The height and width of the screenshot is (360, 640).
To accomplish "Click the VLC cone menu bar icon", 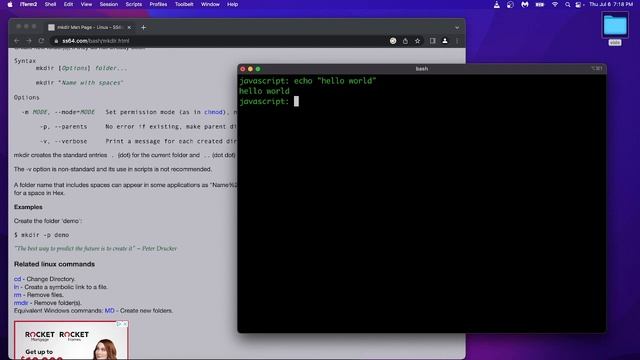I will click(x=497, y=4).
